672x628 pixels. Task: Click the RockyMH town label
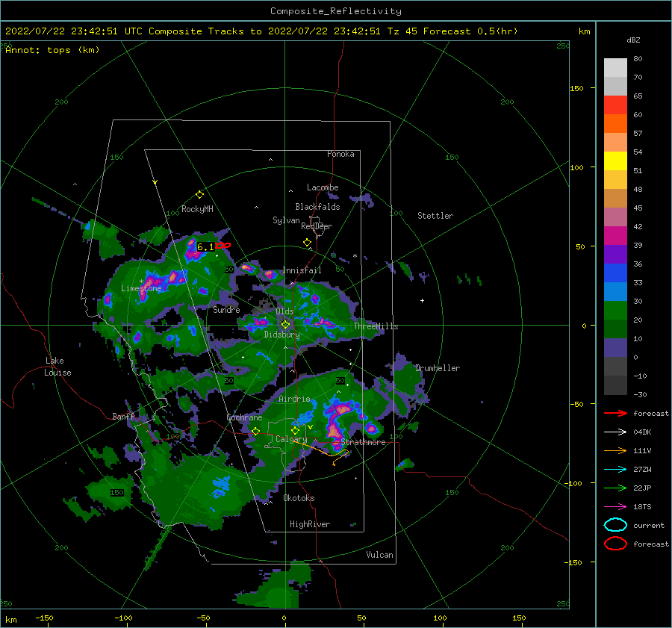pyautogui.click(x=197, y=209)
